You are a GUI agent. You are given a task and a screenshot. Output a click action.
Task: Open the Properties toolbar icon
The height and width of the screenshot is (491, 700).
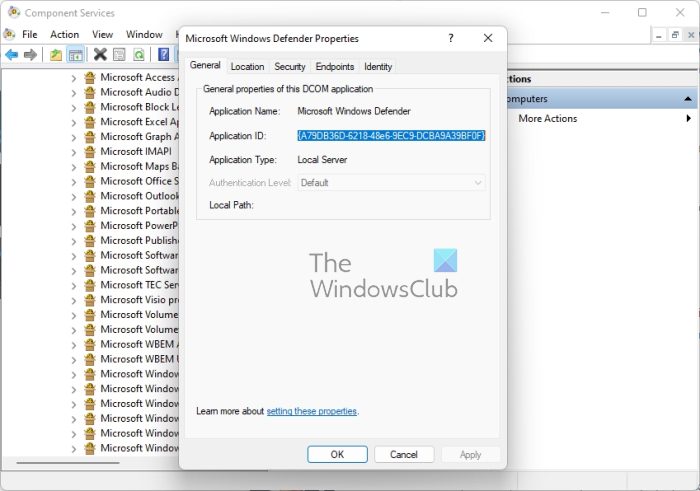pos(119,55)
